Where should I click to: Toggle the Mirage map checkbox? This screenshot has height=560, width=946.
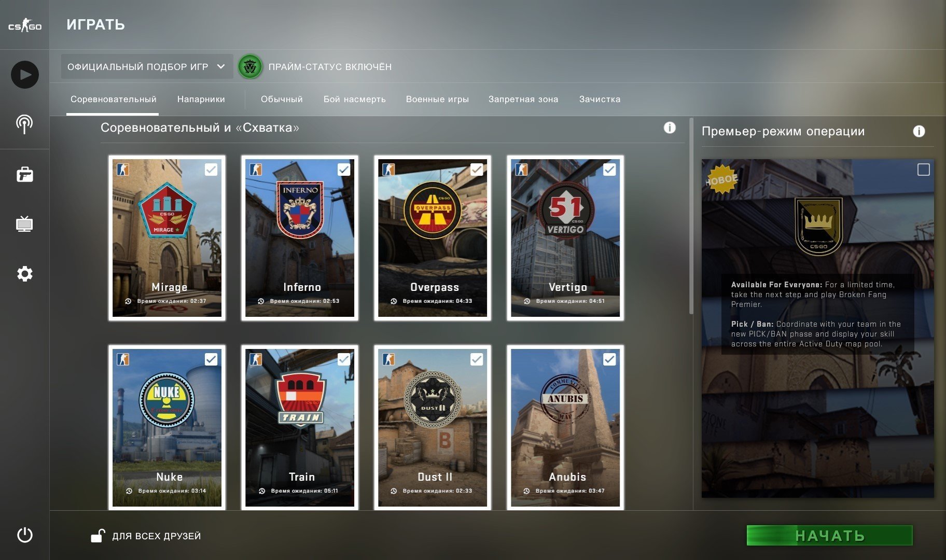tap(211, 170)
